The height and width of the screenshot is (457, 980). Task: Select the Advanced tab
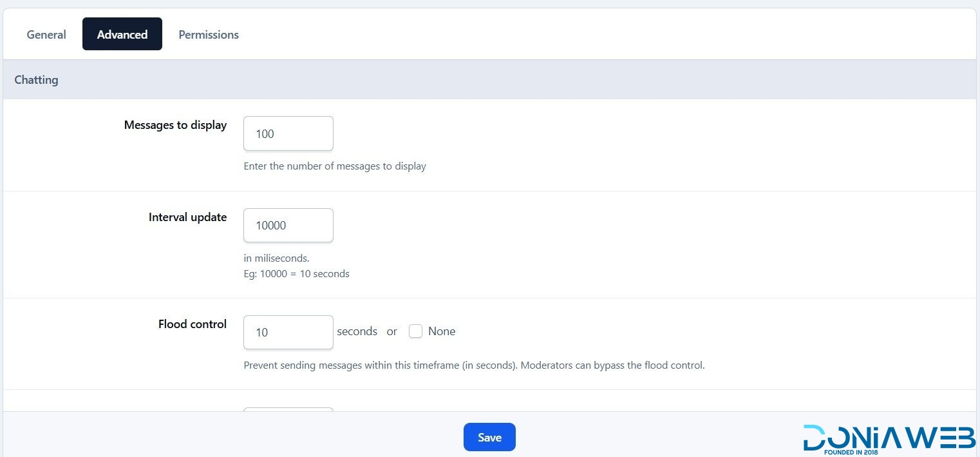(x=122, y=35)
